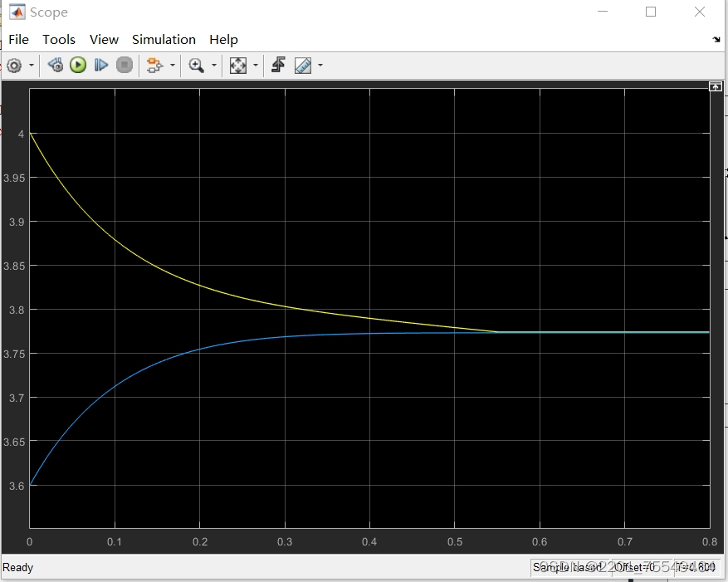Viewport: 728px width, 582px height.
Task: Click the x-axis label 0.8
Action: [710, 541]
